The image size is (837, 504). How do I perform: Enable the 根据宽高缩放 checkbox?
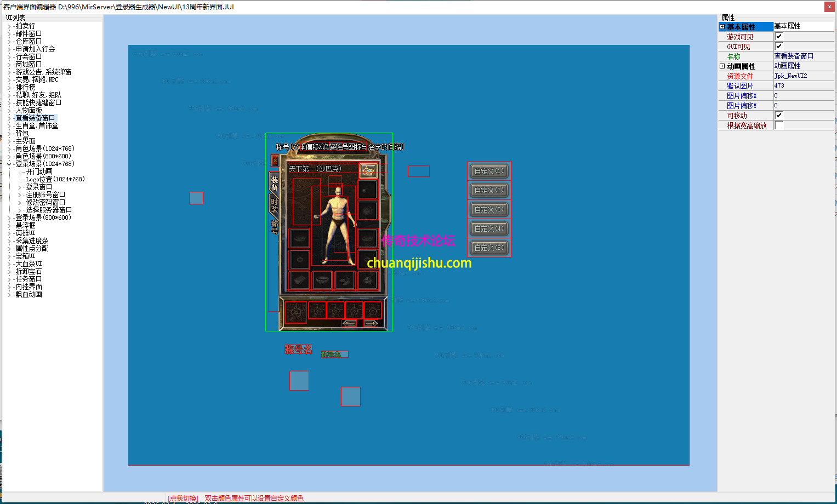pyautogui.click(x=779, y=125)
